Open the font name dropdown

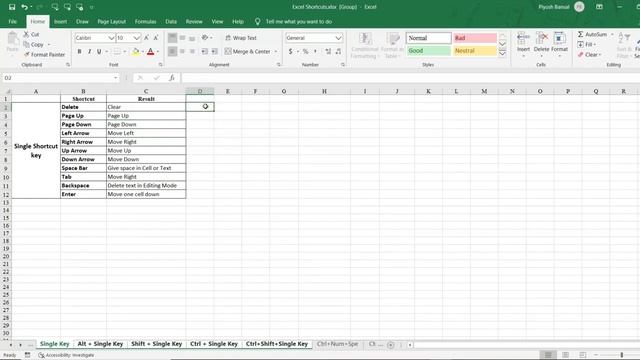111,38
